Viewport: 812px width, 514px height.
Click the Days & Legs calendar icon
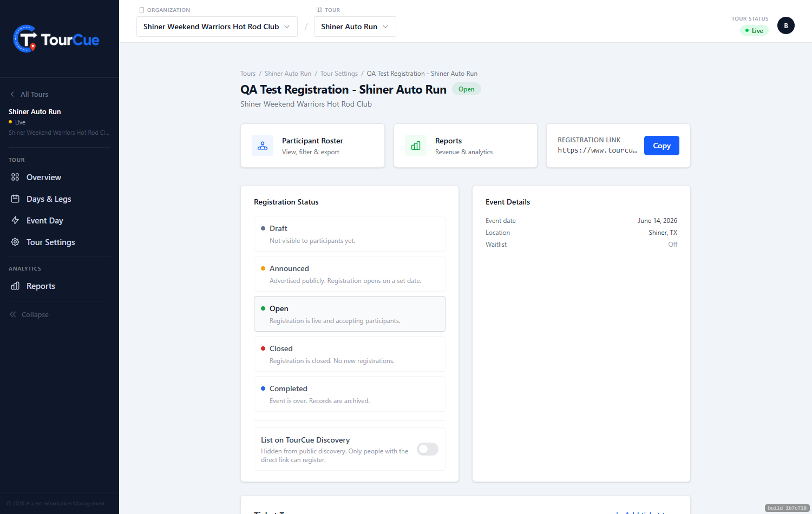point(15,199)
